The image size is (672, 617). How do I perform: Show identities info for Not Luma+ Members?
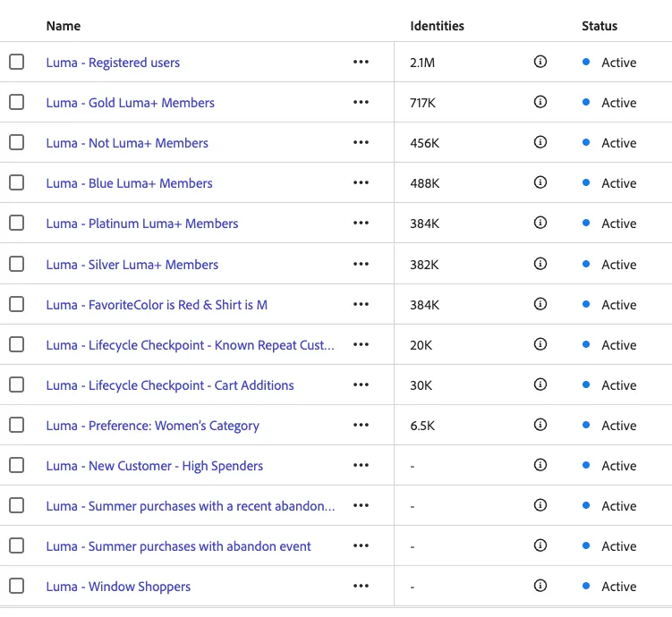click(540, 142)
